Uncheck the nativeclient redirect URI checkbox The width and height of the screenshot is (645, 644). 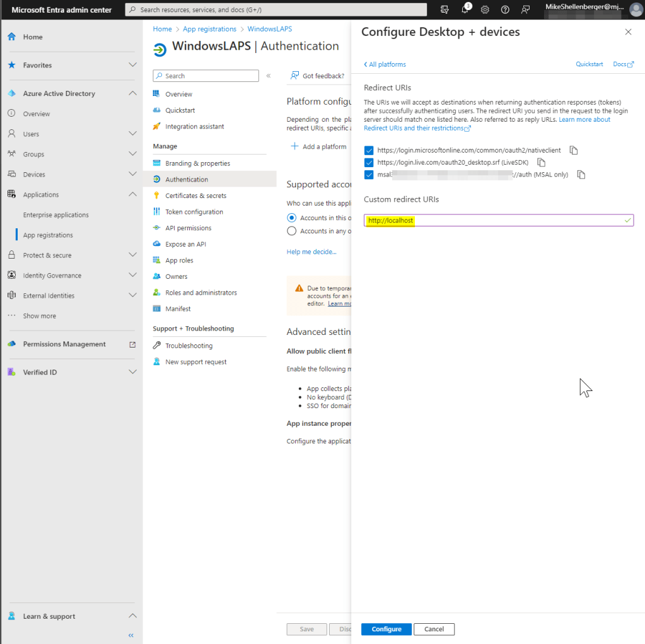click(369, 150)
